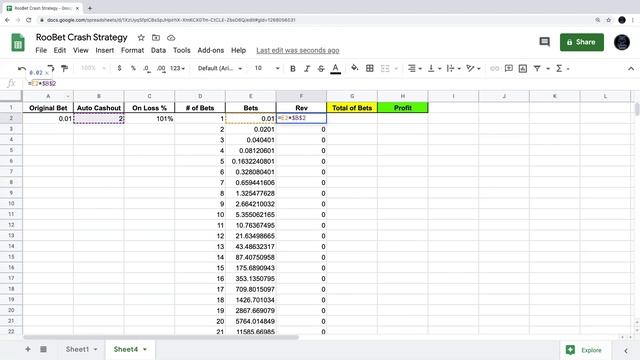Click 'Last edit was seconds ago' link
Image resolution: width=640 pixels, height=360 pixels.
click(x=298, y=50)
